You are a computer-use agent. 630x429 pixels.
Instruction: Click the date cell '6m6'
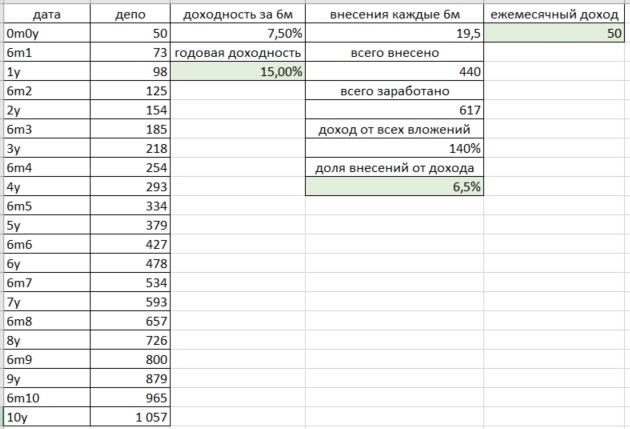pos(47,244)
